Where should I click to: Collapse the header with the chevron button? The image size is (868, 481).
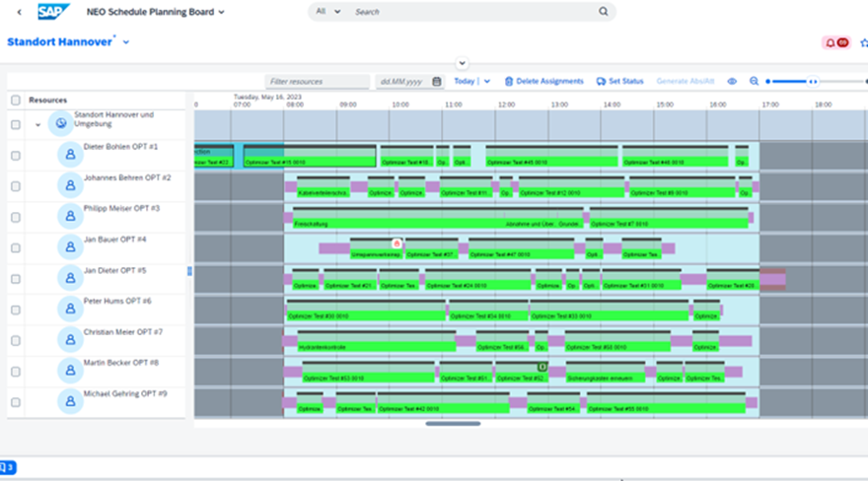(x=462, y=63)
